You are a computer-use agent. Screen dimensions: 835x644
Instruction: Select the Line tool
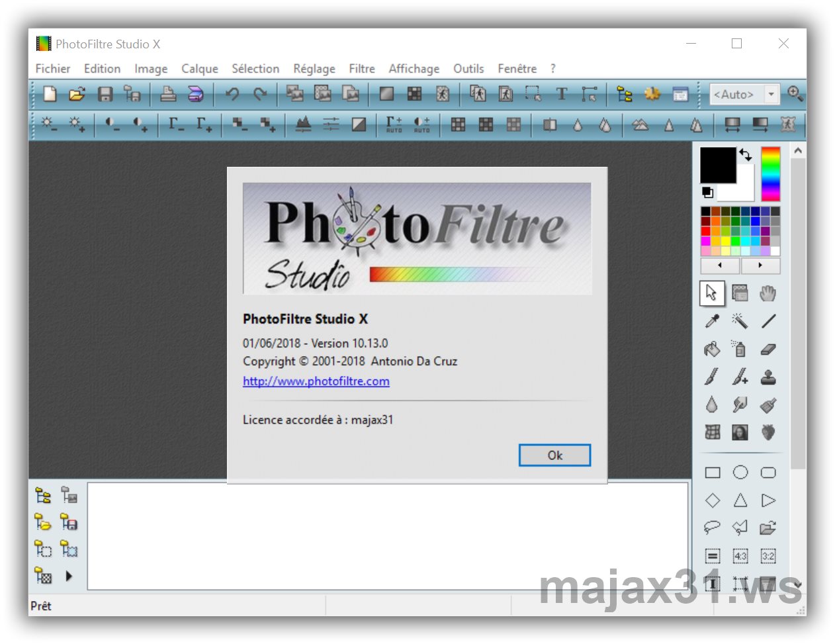click(768, 321)
